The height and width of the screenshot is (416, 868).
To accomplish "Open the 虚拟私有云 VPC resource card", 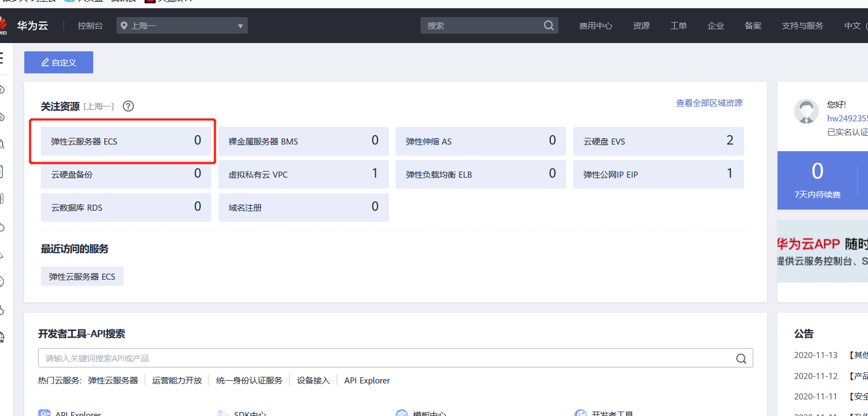I will coord(303,174).
